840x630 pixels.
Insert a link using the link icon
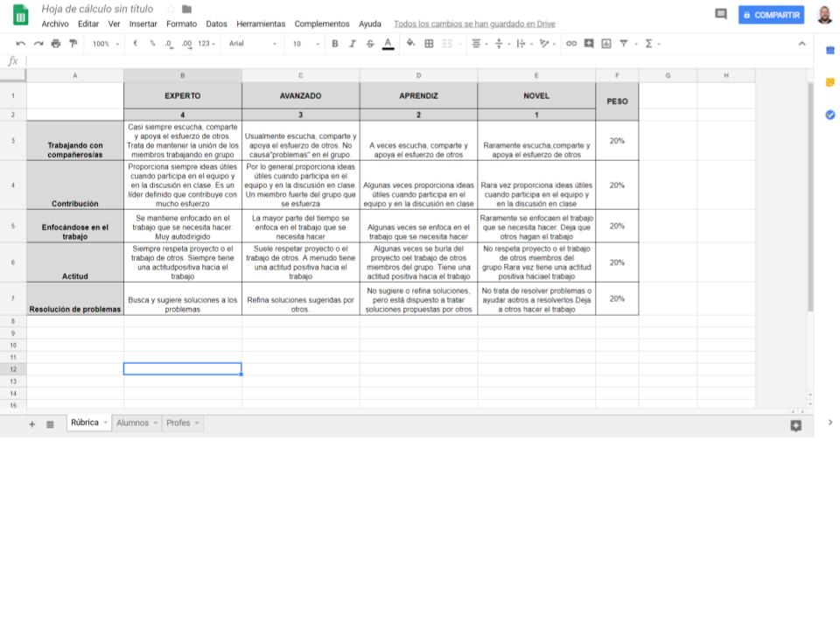[571, 44]
